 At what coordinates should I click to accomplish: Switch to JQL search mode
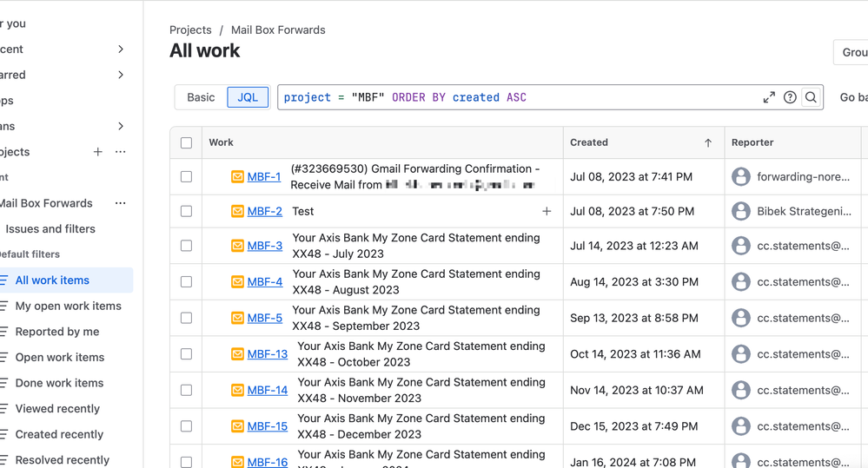[248, 97]
